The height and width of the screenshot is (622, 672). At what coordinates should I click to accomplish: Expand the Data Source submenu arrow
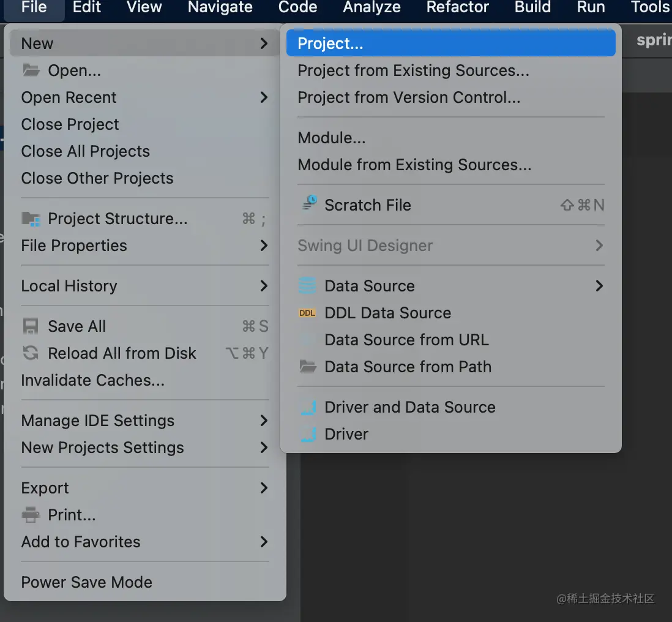(599, 286)
